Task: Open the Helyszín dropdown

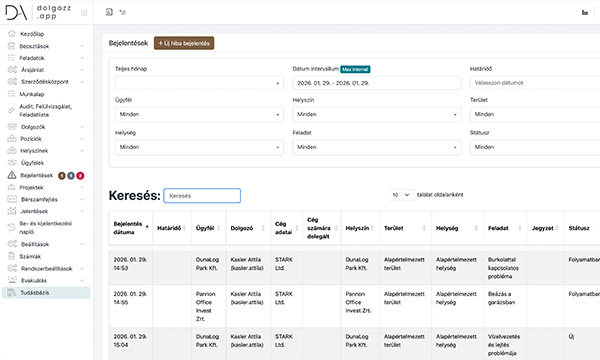Action: pos(377,114)
